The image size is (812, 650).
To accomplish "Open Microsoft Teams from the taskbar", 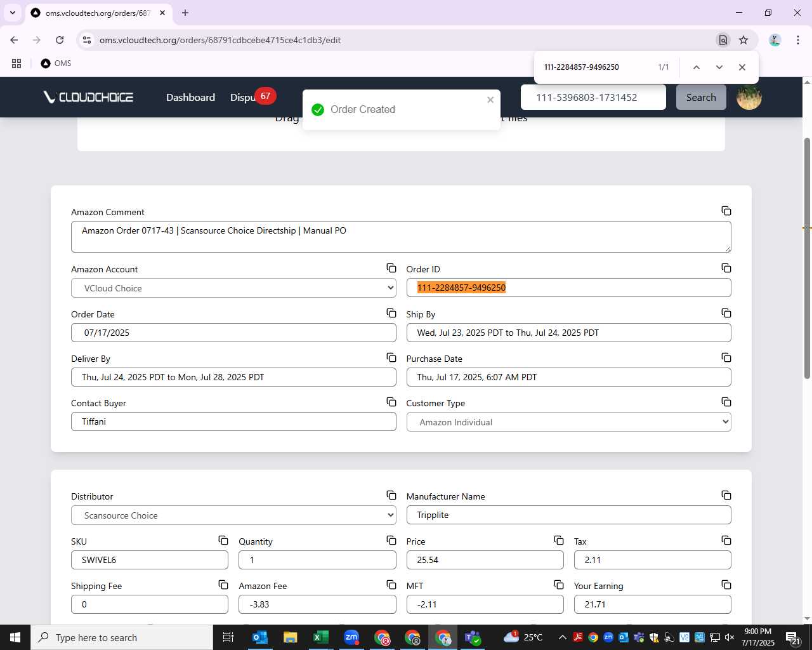I will pyautogui.click(x=473, y=637).
